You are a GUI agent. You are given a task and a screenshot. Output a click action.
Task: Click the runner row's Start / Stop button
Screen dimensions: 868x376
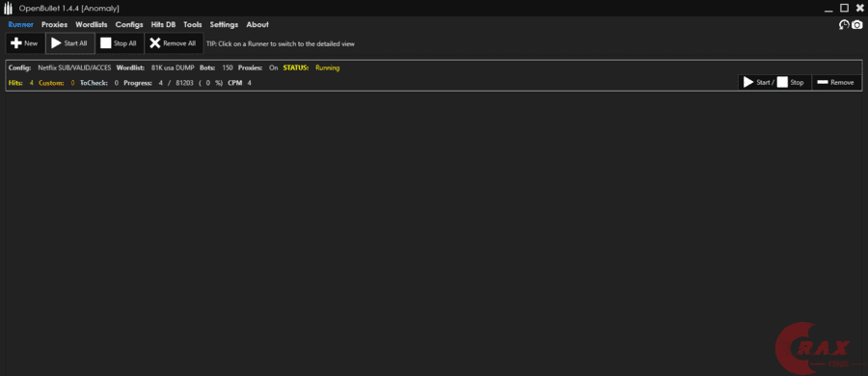[774, 83]
